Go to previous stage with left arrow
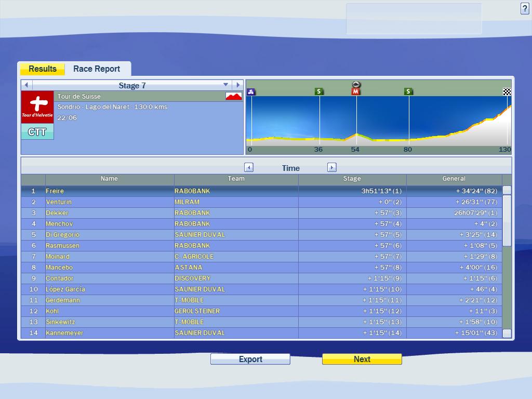 tap(26, 85)
